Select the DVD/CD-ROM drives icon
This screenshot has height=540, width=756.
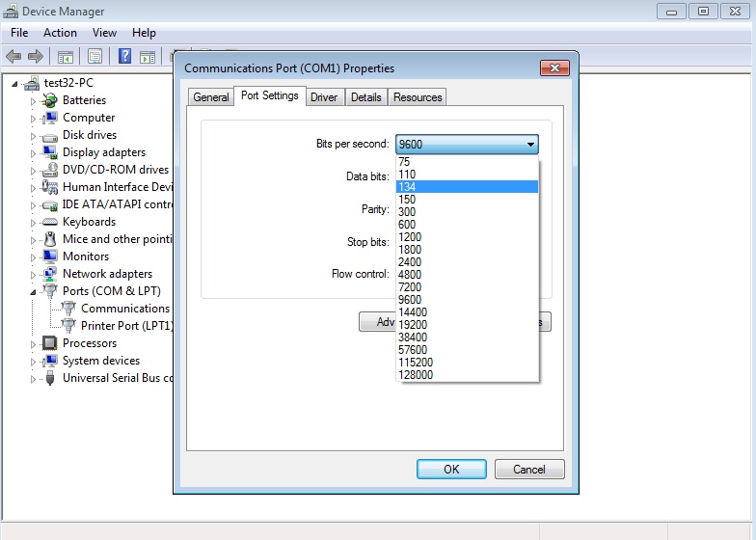coord(50,170)
